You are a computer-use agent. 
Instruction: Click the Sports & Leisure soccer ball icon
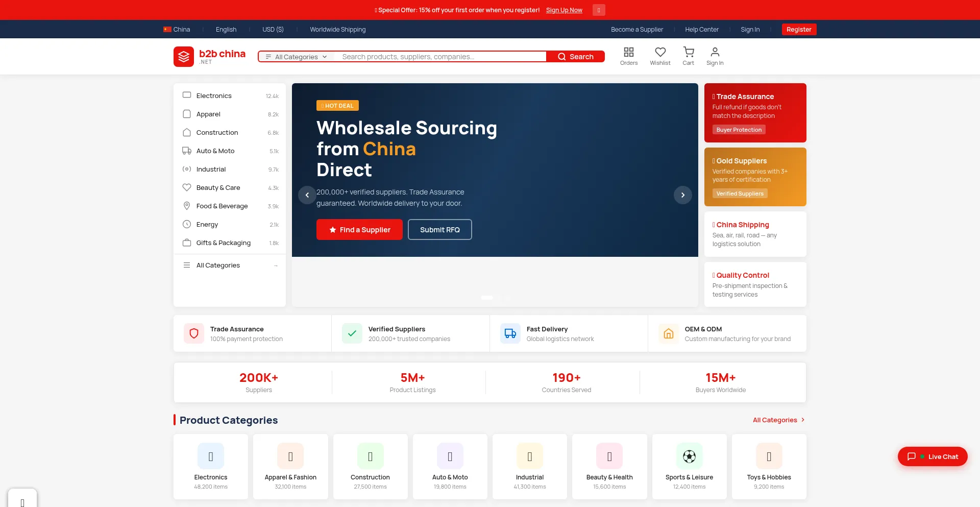[x=689, y=456]
